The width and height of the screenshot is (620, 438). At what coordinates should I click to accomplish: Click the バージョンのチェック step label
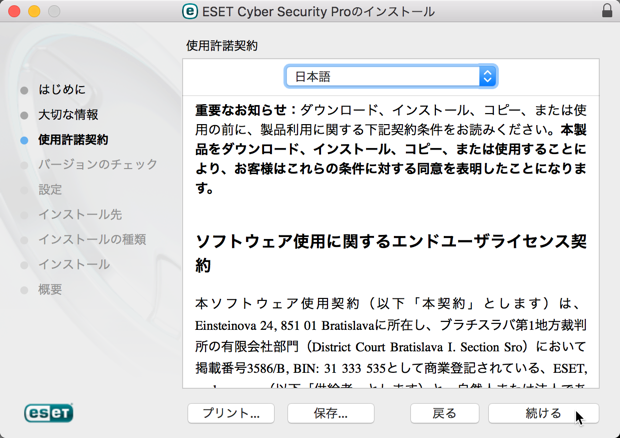click(98, 164)
